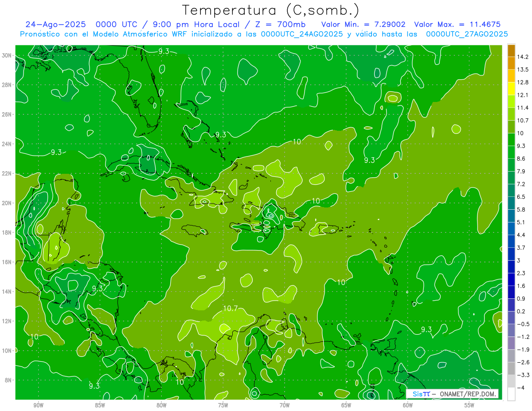Click the "10N" latitude axis label
Viewport: 532px width, 411px height.
(7, 351)
